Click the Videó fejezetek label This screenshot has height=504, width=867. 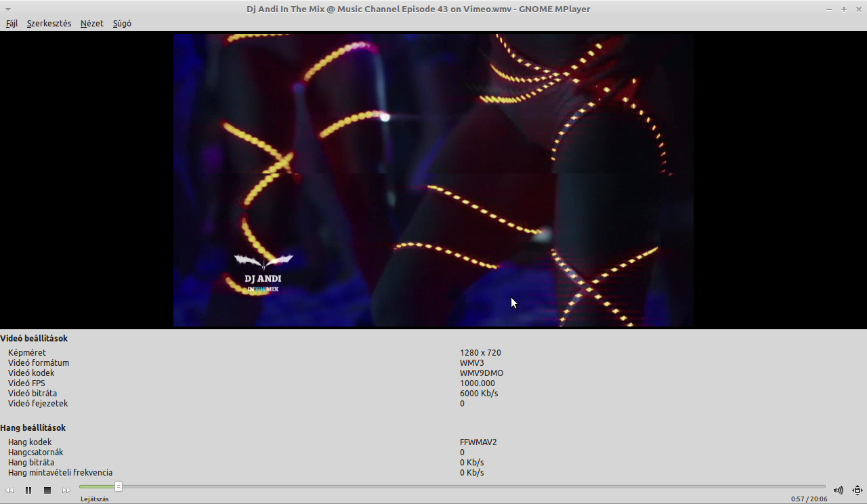click(38, 404)
